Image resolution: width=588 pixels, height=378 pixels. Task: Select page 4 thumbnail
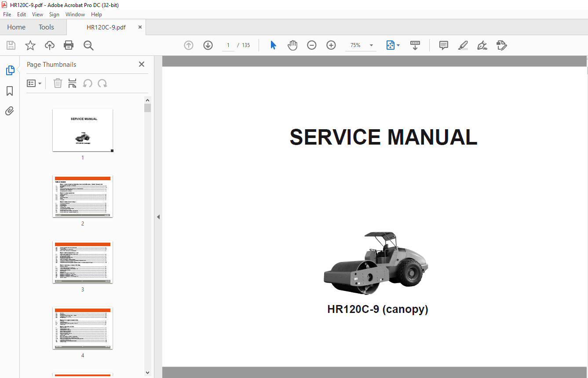pos(83,328)
